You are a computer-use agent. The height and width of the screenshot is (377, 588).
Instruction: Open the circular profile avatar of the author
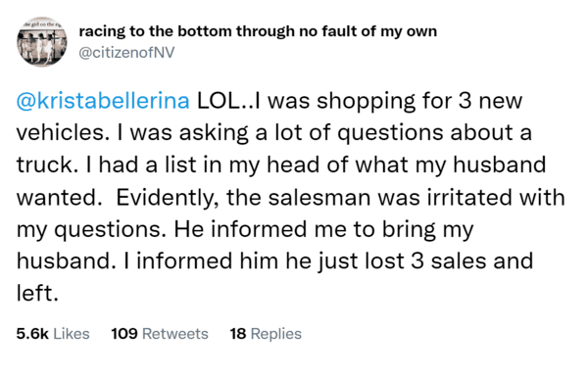(x=42, y=42)
